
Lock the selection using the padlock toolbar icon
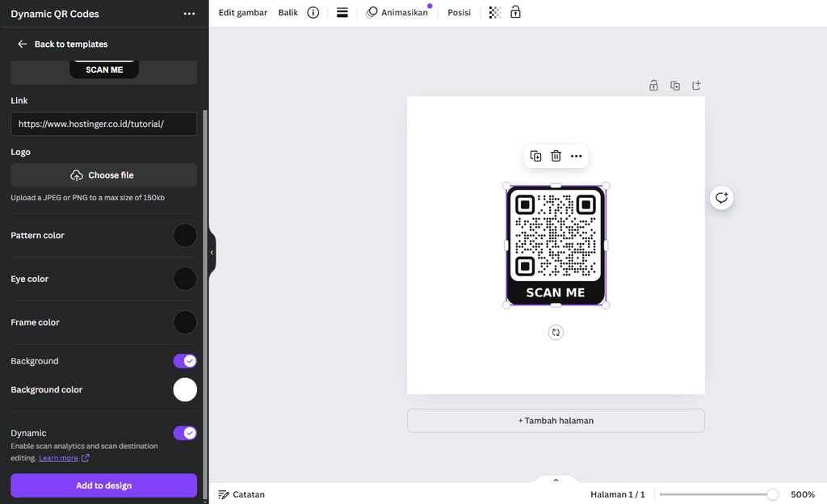tap(514, 12)
